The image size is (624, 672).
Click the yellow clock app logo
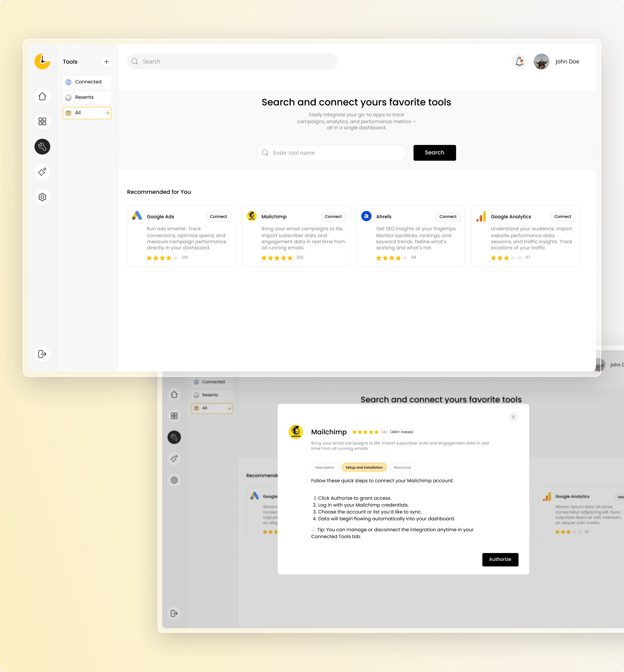[x=42, y=61]
